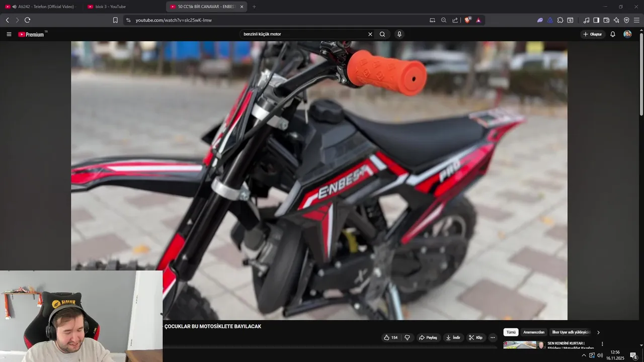Open Brave Wallet icon
Image resolution: width=644 pixels, height=362 pixels.
click(606, 20)
